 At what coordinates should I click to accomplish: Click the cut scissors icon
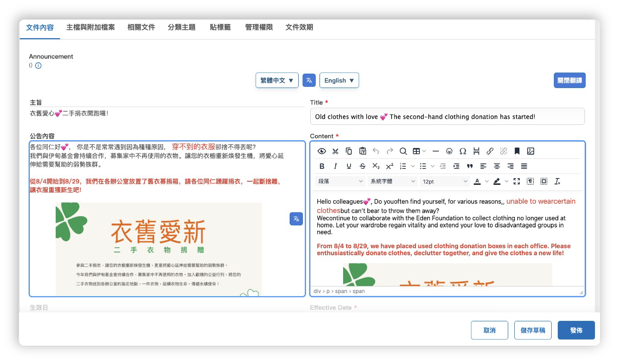pos(335,151)
